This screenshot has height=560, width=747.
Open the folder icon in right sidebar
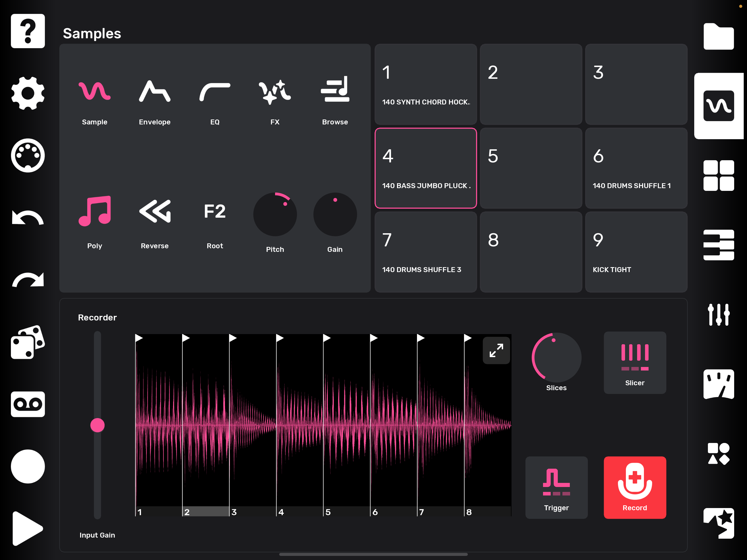(x=719, y=36)
